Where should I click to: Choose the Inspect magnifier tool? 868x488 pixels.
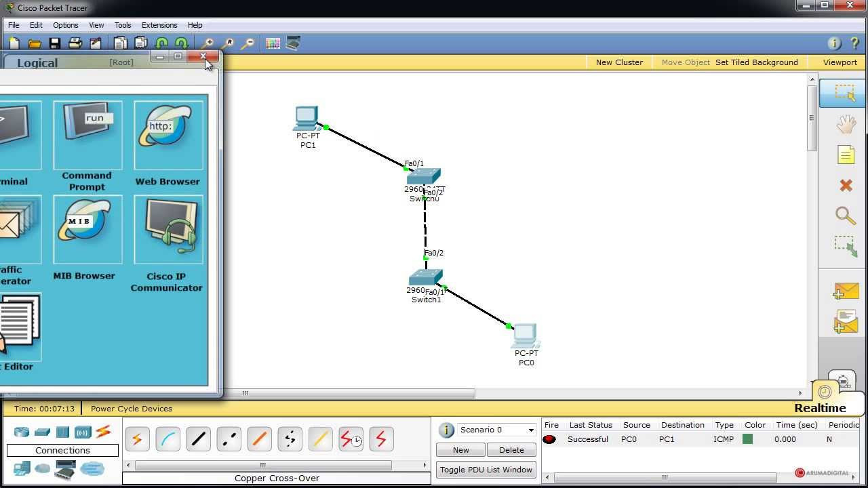pyautogui.click(x=846, y=216)
